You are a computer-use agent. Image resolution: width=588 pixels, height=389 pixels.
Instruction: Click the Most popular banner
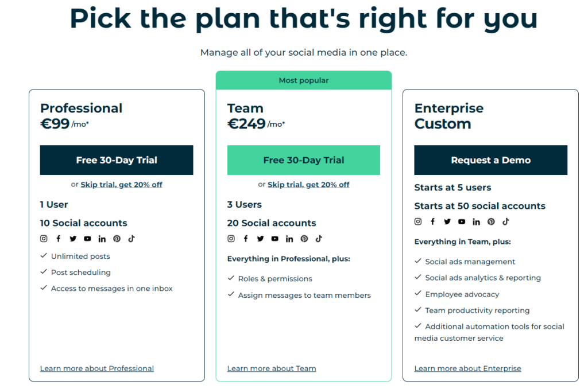304,80
